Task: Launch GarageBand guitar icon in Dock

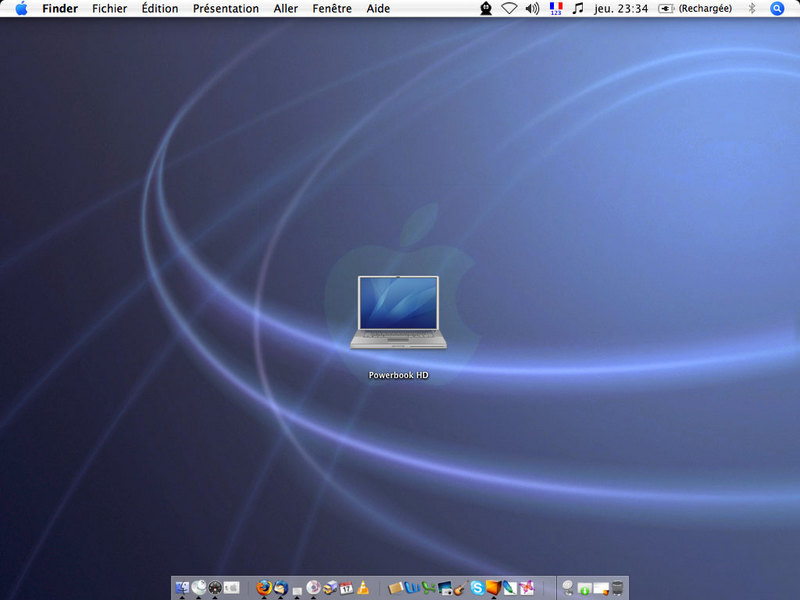Action: pos(461,588)
